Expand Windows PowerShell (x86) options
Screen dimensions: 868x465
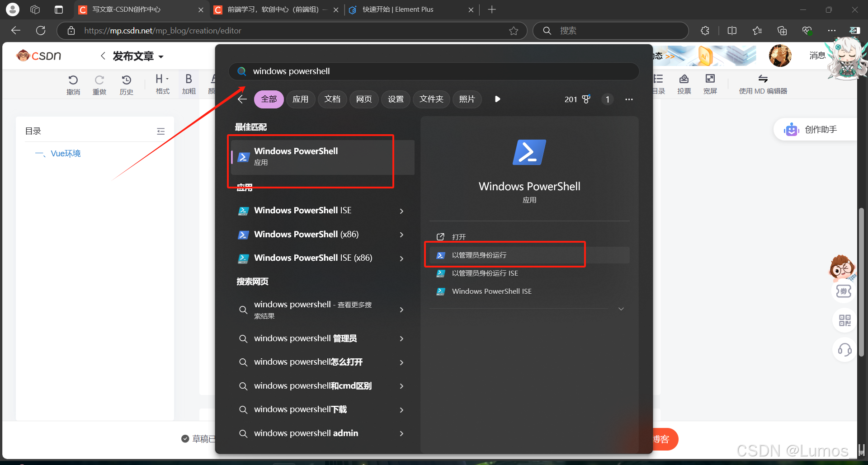(401, 235)
